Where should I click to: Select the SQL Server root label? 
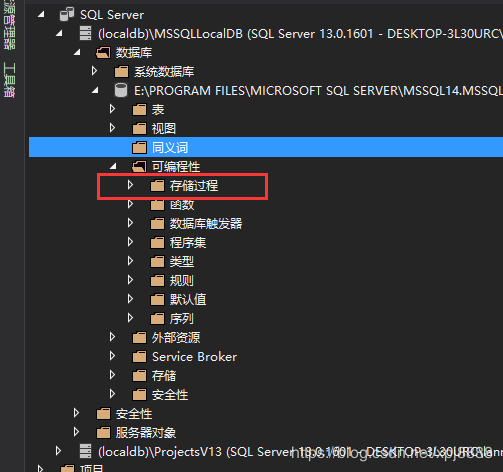tap(112, 15)
